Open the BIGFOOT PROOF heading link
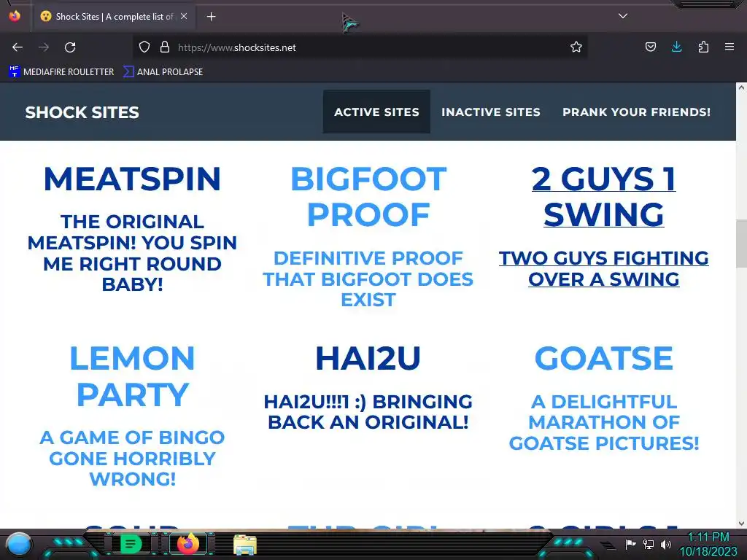The height and width of the screenshot is (560, 747). pos(368,197)
